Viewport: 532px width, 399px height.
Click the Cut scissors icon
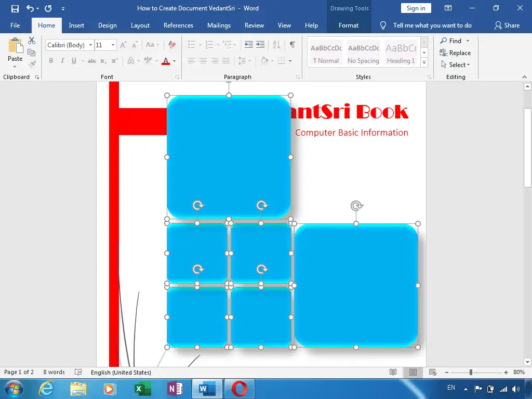(32, 41)
